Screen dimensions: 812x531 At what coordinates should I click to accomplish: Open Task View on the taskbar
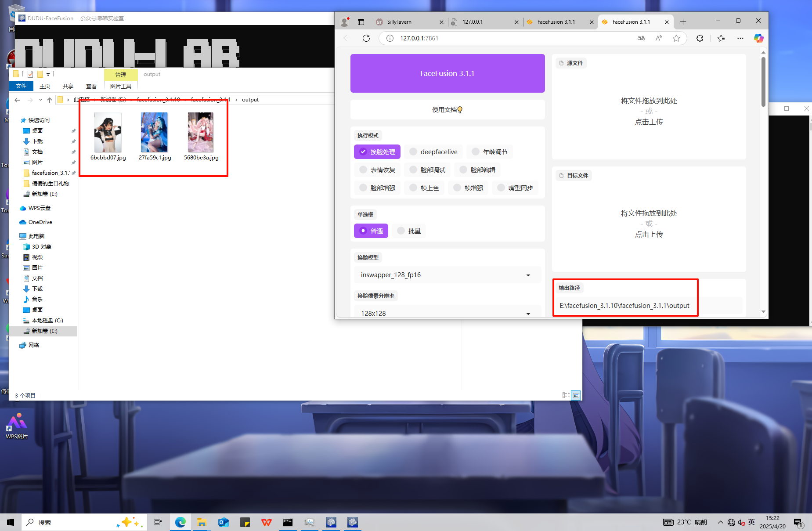click(x=158, y=522)
